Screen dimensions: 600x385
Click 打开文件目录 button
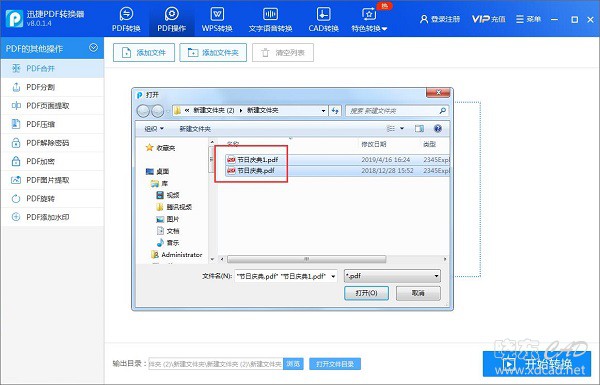click(x=335, y=364)
